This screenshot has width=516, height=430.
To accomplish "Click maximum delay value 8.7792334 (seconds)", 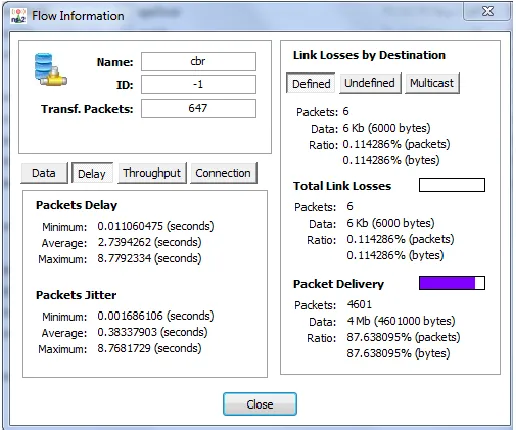I will (149, 258).
